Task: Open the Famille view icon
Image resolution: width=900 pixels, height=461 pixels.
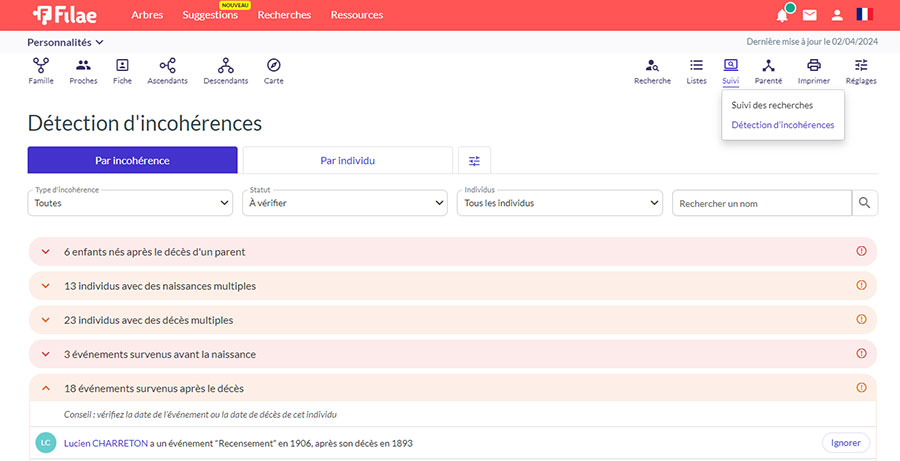Action: (41, 66)
